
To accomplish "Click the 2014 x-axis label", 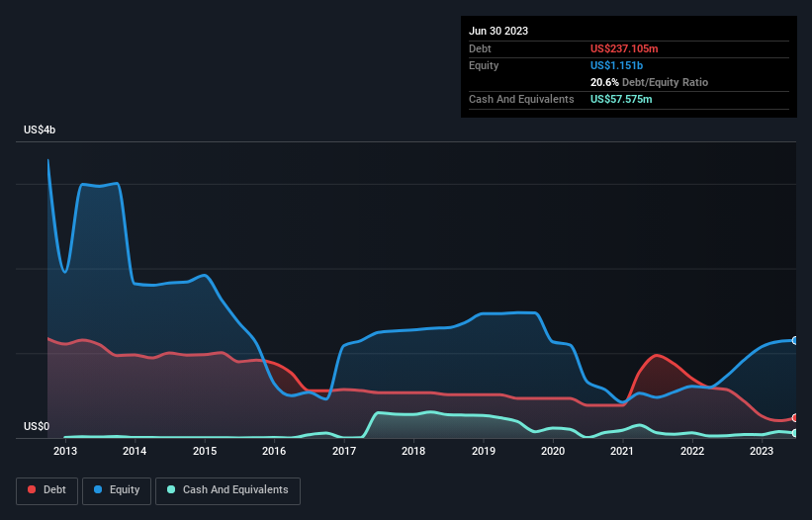I will click(x=135, y=451).
